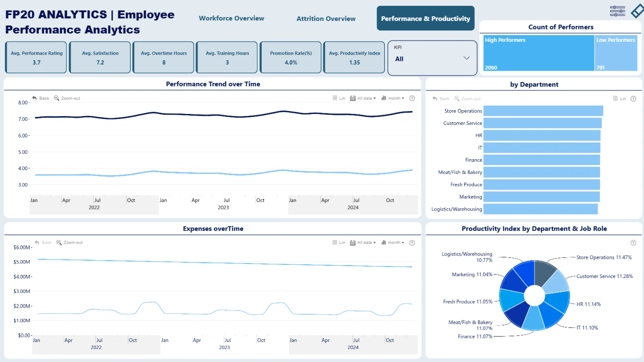Click the diamond bookmark icon top right

[x=638, y=11]
